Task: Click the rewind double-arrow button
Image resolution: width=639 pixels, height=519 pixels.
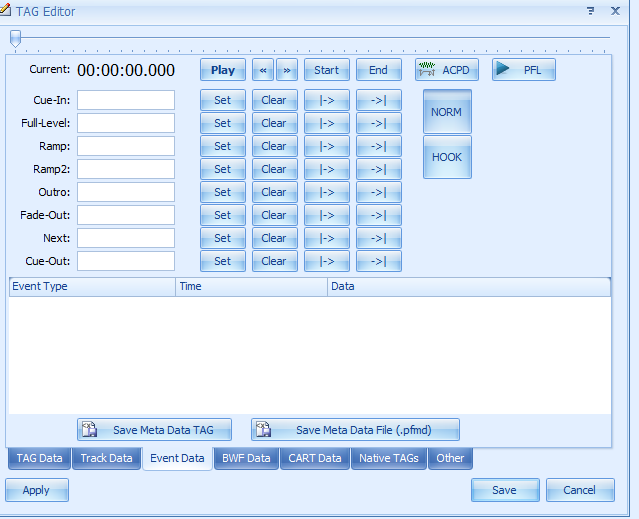Action: click(264, 70)
